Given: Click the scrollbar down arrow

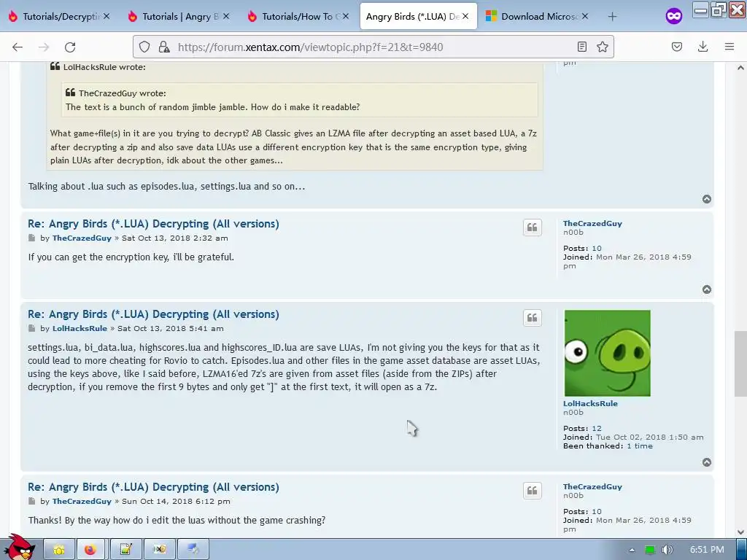Looking at the screenshot, I should coord(740,532).
